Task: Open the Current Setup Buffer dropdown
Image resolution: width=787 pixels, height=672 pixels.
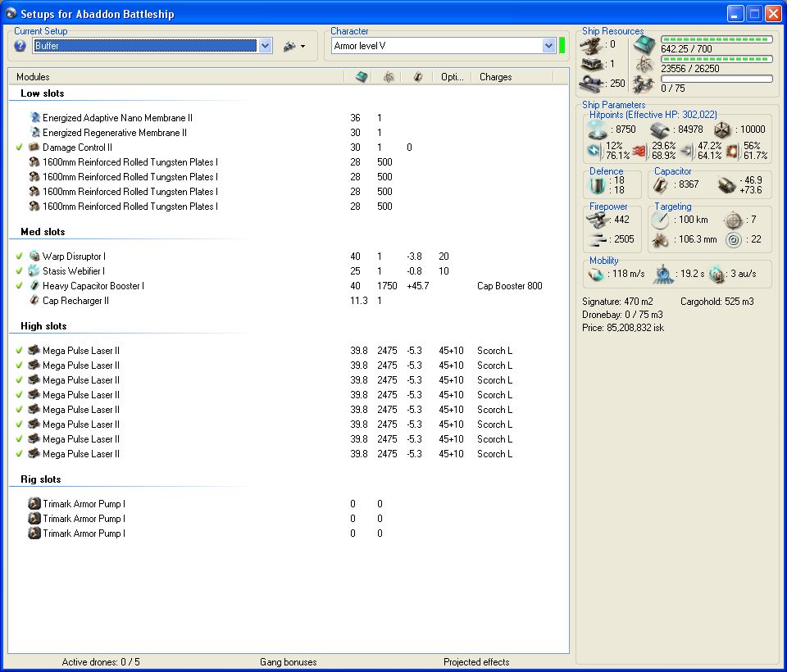Action: click(x=265, y=46)
